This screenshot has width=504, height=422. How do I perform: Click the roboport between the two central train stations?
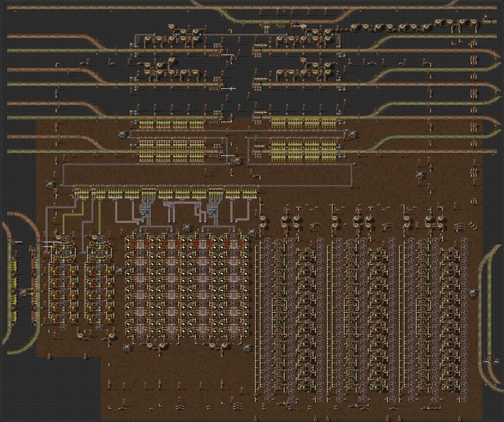click(x=237, y=160)
